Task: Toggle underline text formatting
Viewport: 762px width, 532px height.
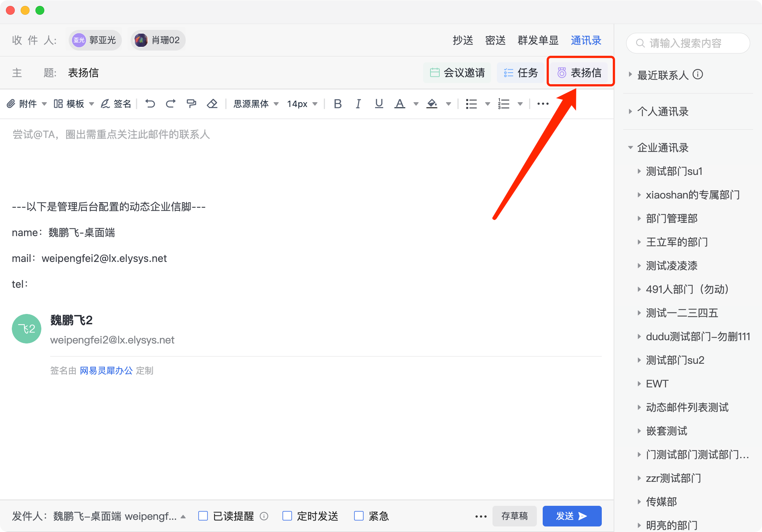Action: (x=379, y=104)
